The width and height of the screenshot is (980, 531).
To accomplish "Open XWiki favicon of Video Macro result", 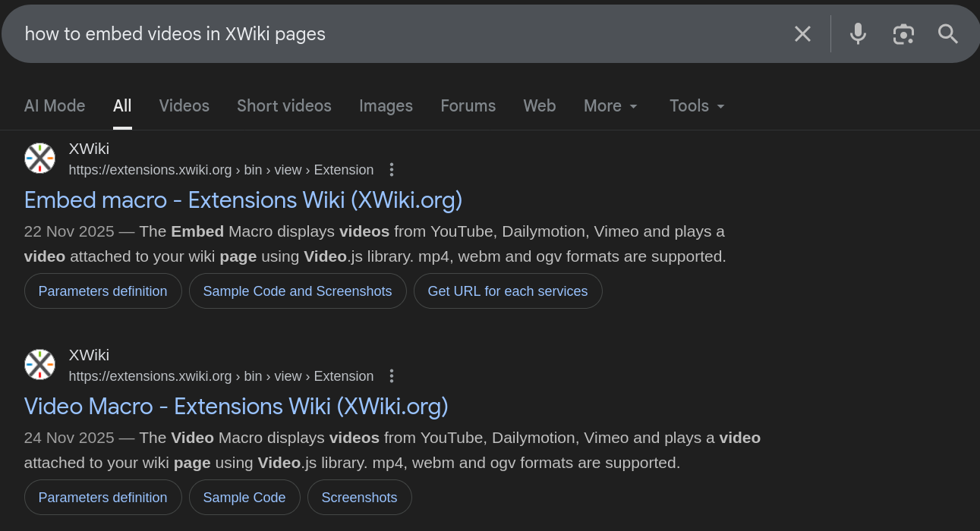I will click(39, 364).
